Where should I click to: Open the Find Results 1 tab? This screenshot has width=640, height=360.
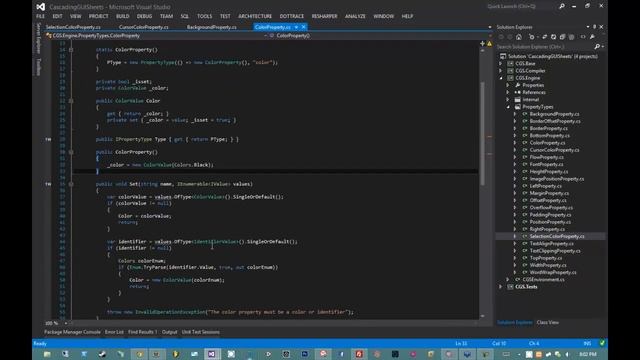(142, 332)
